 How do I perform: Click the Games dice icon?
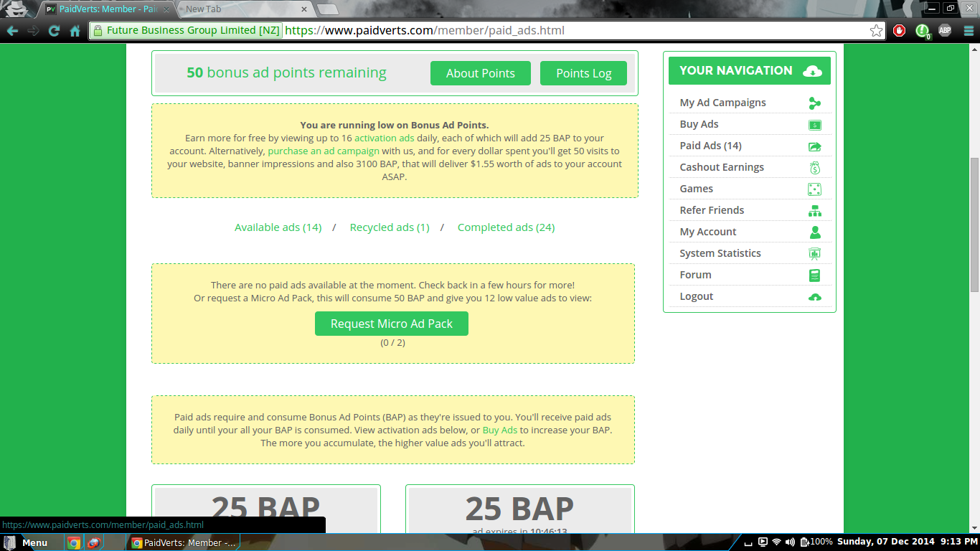click(814, 189)
